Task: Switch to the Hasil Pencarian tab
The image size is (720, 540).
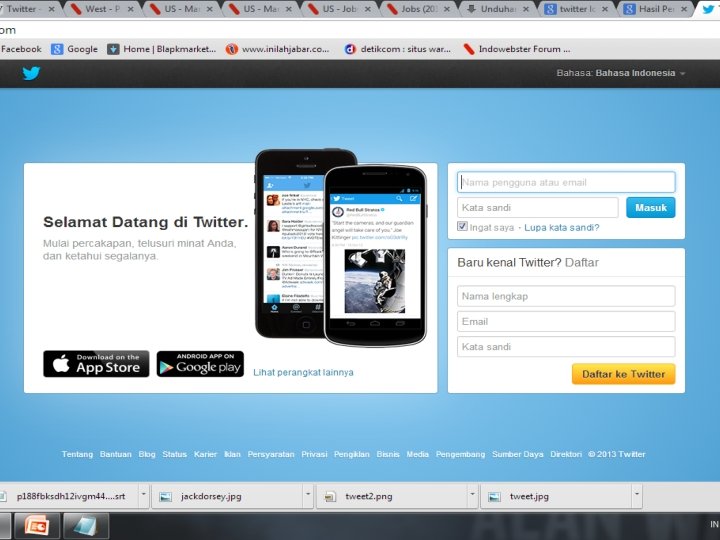Action: tap(656, 9)
